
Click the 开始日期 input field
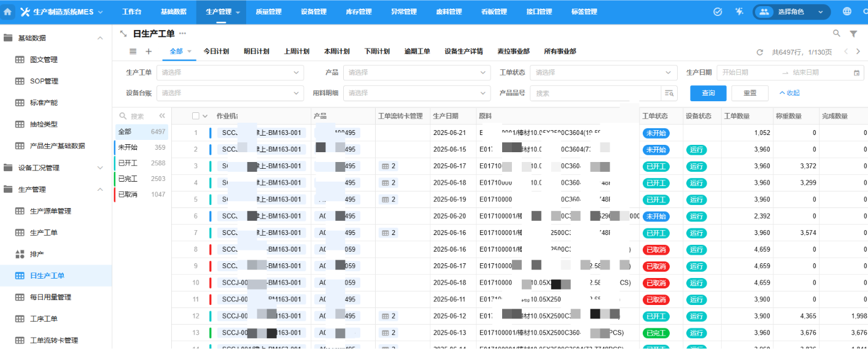748,72
